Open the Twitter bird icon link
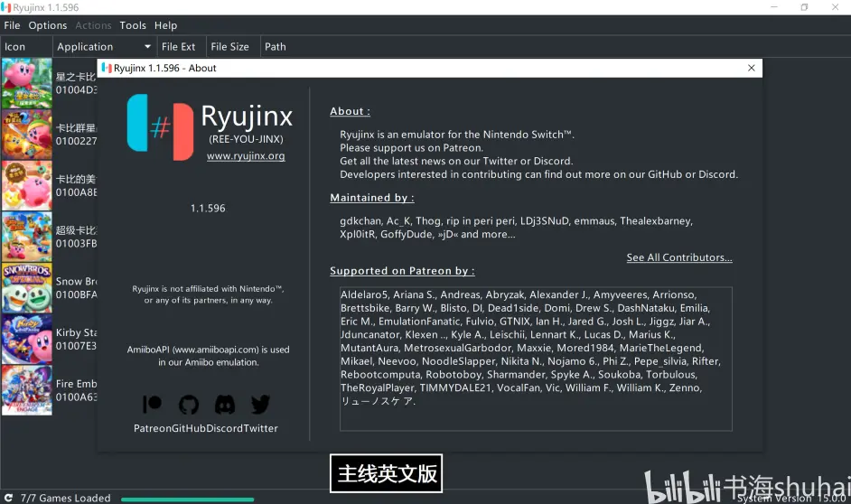 [260, 404]
